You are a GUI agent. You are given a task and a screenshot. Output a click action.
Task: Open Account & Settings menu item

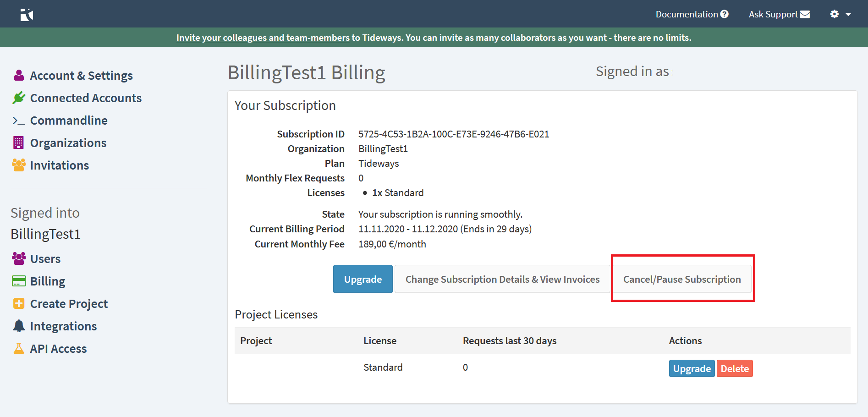coord(82,76)
